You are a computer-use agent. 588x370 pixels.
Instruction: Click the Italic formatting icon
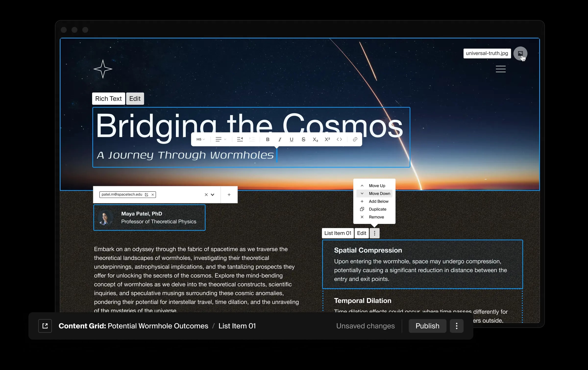click(x=280, y=139)
